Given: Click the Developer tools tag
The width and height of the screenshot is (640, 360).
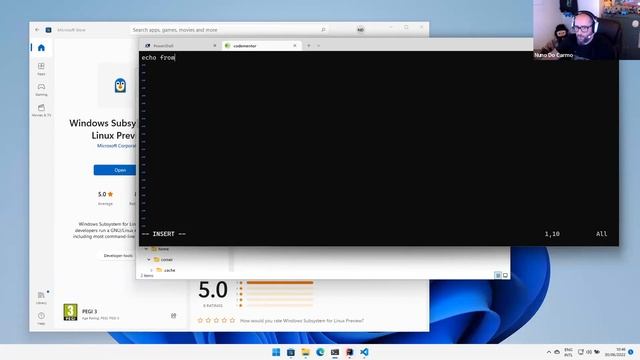Looking at the screenshot, I should click(118, 256).
